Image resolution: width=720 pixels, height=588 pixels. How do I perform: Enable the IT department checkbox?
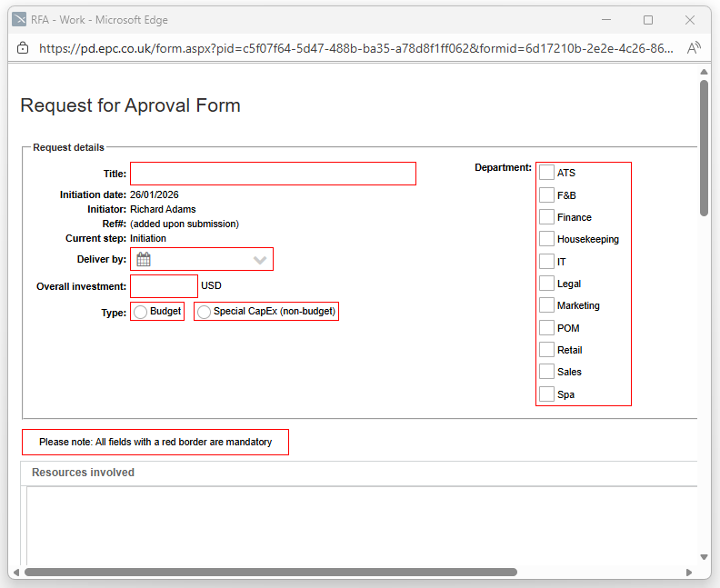(546, 262)
